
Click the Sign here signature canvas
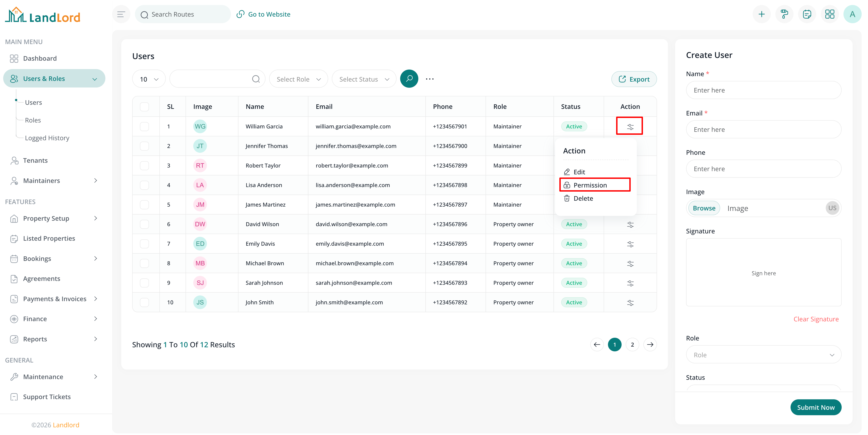tap(764, 273)
